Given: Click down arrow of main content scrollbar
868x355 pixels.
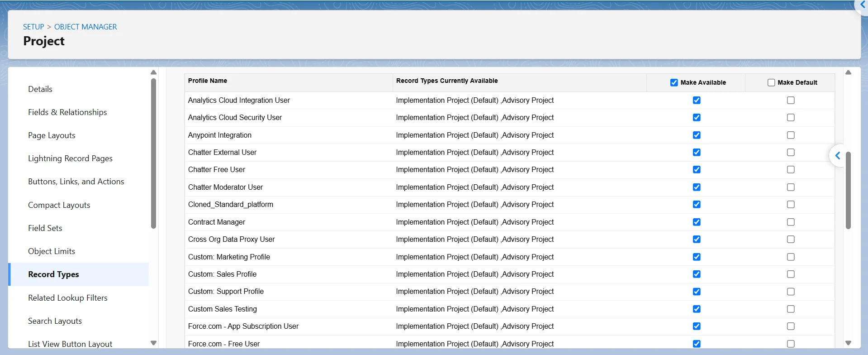Looking at the screenshot, I should tap(848, 343).
